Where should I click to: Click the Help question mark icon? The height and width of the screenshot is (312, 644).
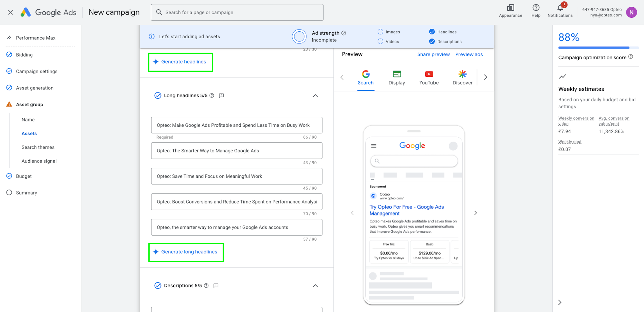(536, 8)
